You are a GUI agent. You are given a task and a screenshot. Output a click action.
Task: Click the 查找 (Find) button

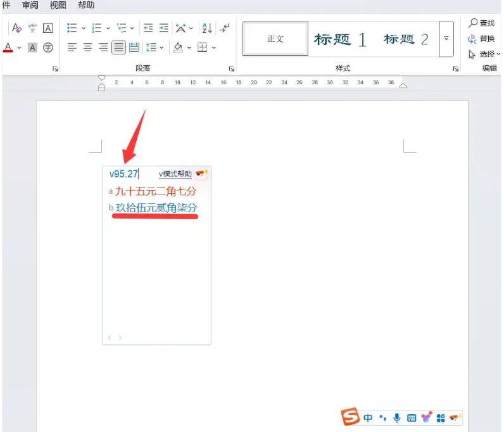[481, 23]
